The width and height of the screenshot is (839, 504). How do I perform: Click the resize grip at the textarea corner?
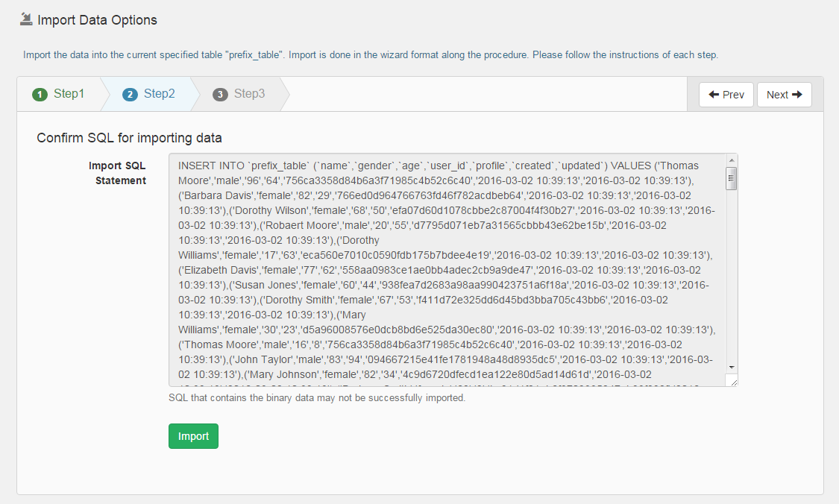point(735,382)
